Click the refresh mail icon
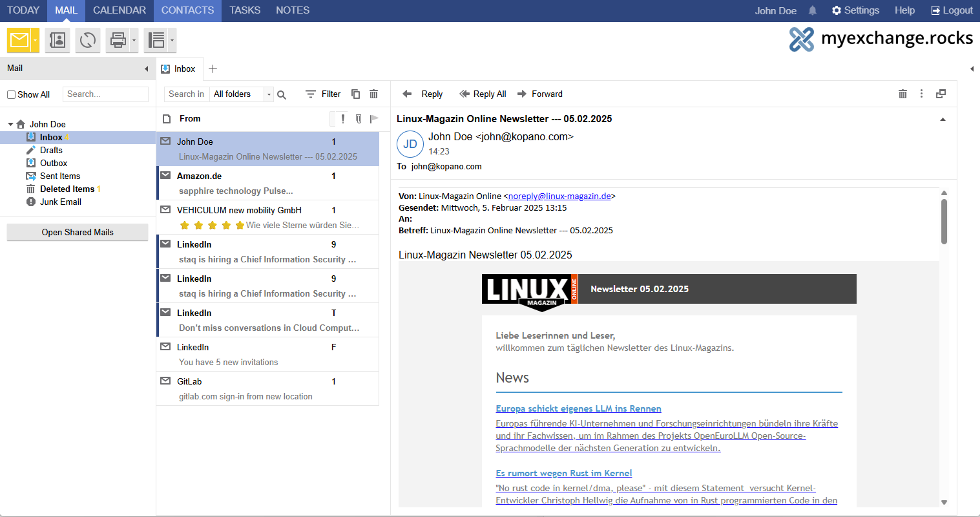The height and width of the screenshot is (517, 980). tap(87, 40)
